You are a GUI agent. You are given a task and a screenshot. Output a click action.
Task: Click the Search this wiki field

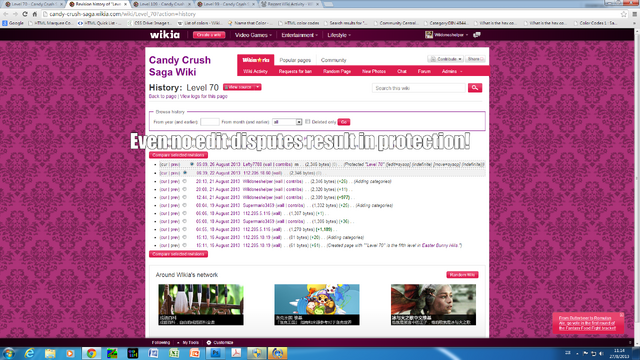click(x=419, y=88)
